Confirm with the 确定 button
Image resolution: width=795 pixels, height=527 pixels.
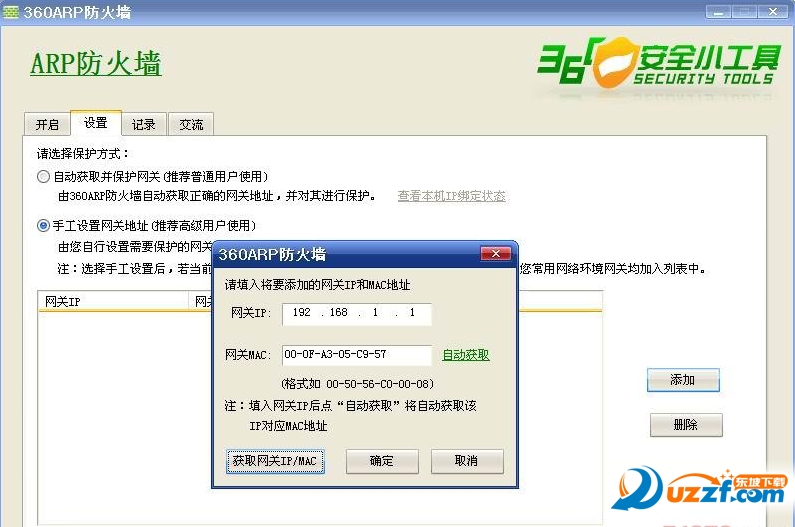click(382, 461)
